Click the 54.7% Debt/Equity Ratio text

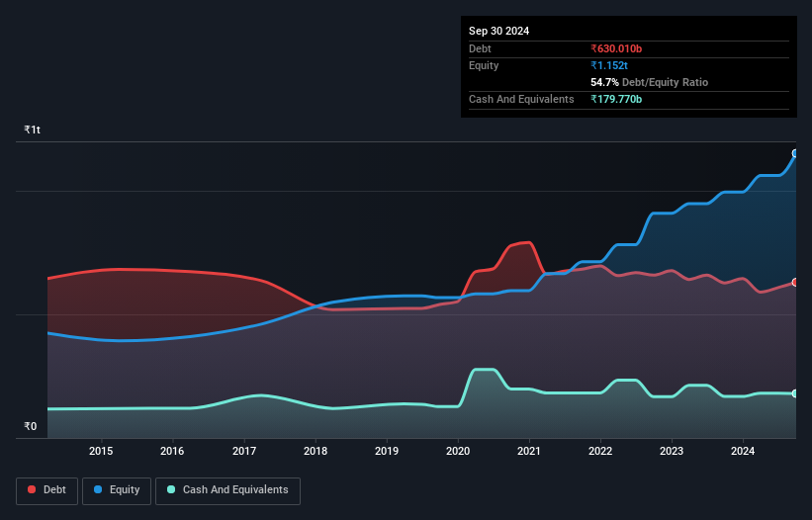tap(650, 82)
